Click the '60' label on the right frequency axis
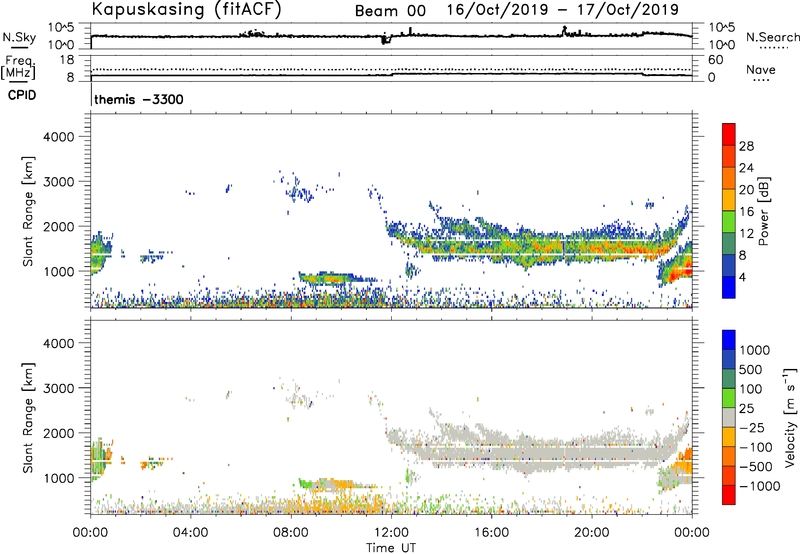Screen dimensions: 800x554 click(715, 60)
